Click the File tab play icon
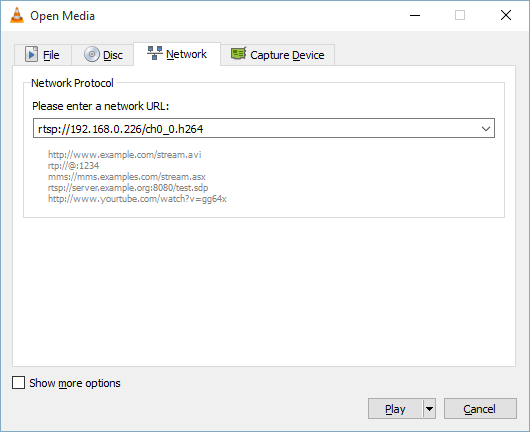531x432 pixels. 31,54
